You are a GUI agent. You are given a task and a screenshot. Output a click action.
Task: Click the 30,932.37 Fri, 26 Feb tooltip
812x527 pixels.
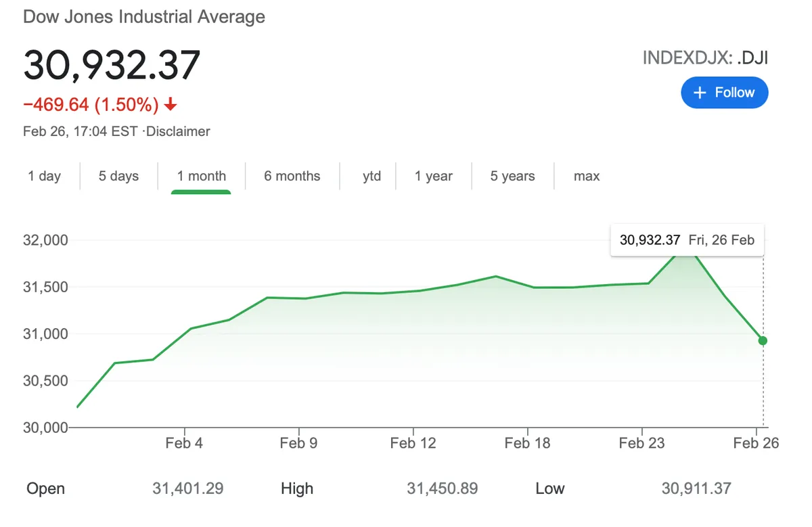point(687,240)
